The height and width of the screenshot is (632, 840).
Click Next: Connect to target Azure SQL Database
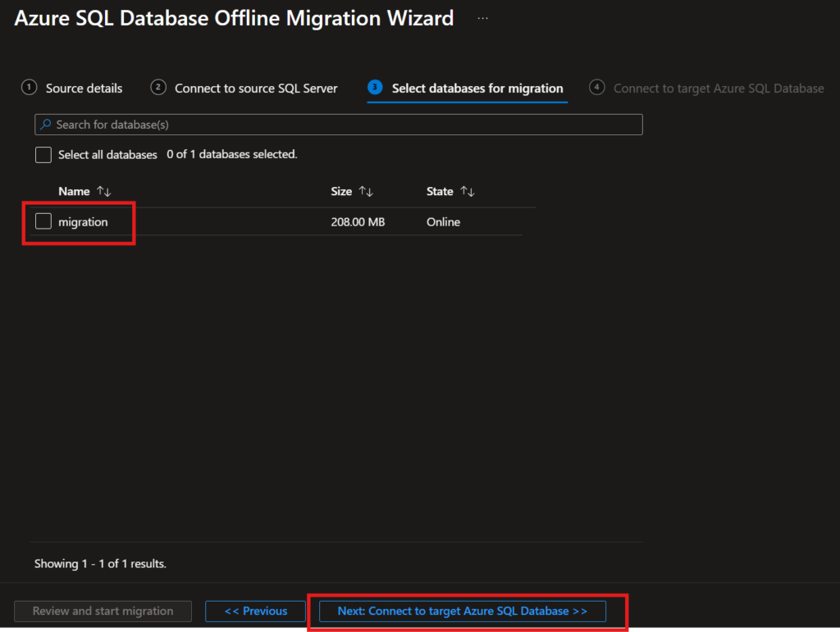click(x=463, y=612)
